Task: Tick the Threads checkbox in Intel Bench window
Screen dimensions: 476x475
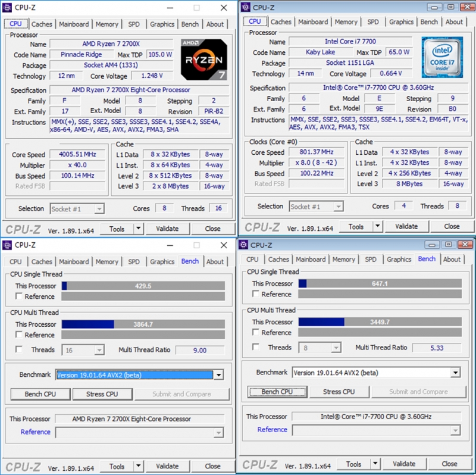Action: point(256,347)
